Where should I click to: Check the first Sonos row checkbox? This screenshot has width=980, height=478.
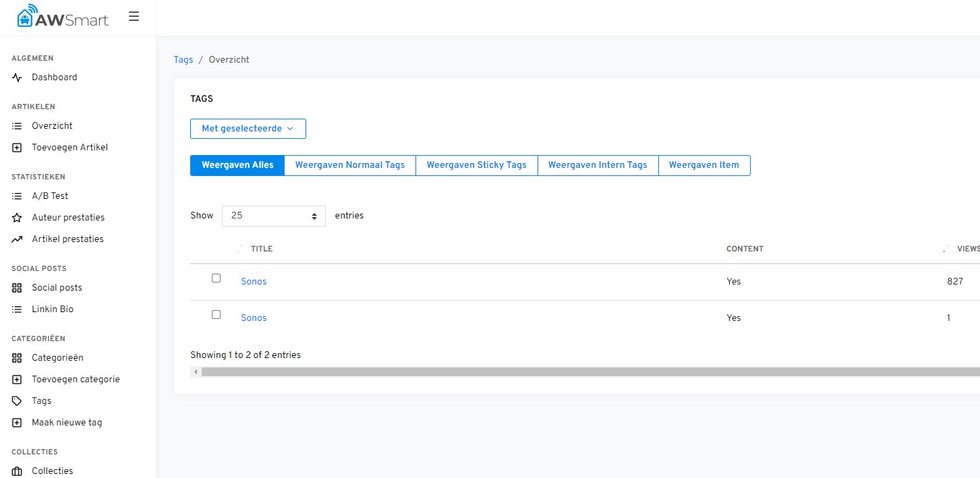pyautogui.click(x=216, y=278)
